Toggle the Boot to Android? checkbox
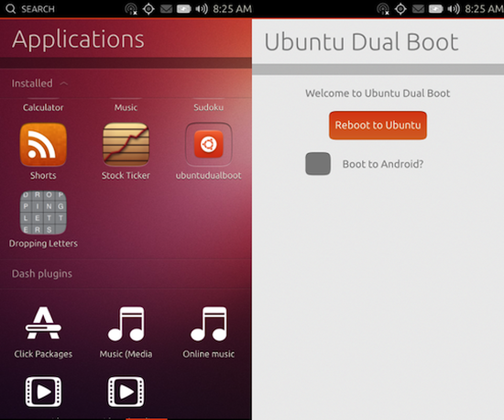 click(x=318, y=164)
